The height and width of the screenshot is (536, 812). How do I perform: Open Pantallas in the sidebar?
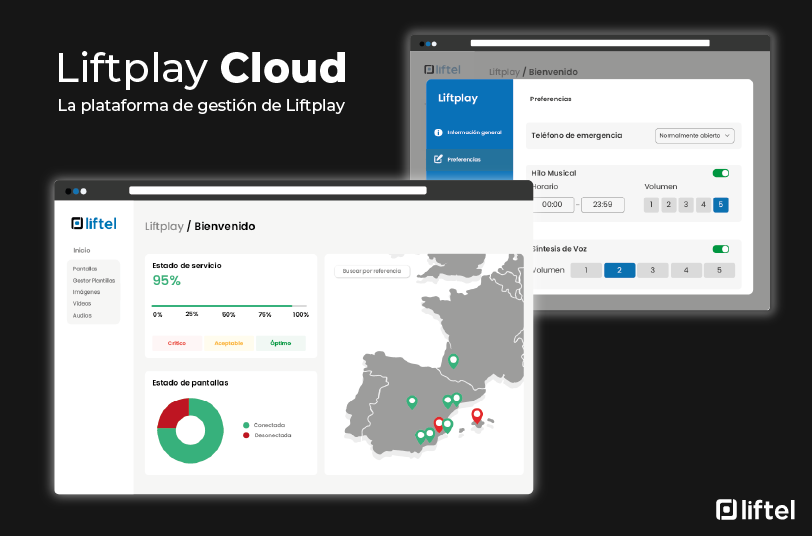[85, 269]
